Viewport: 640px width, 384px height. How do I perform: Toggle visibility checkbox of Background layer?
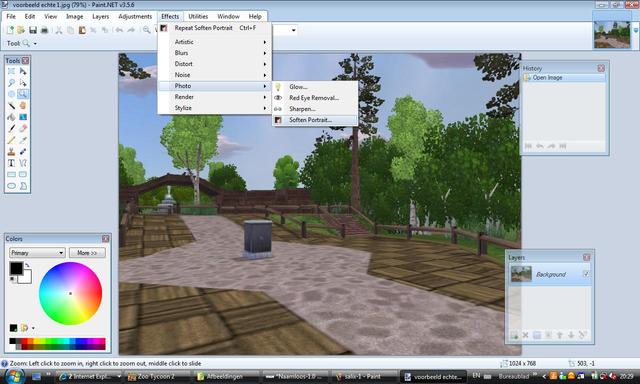(586, 274)
